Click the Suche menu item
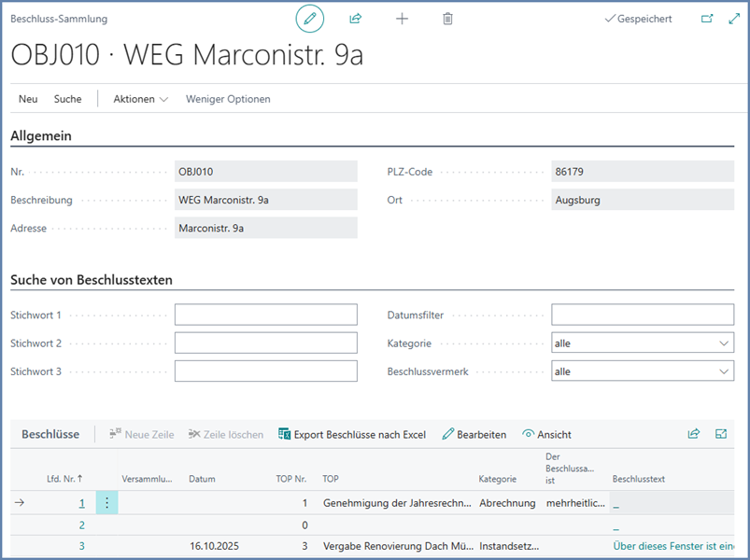750x560 pixels. [x=67, y=99]
